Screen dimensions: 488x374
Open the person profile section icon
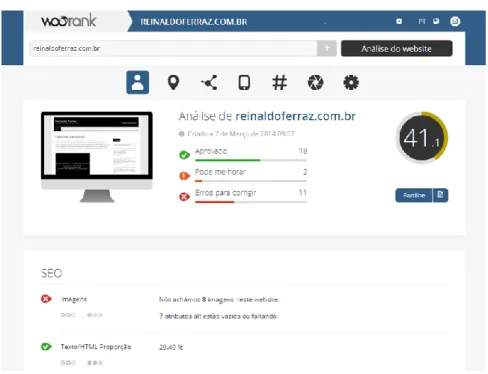[137, 82]
